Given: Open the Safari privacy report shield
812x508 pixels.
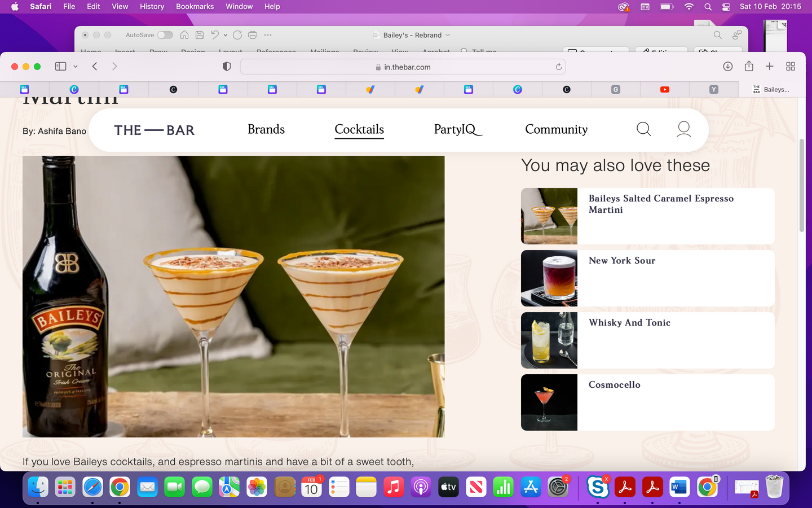Looking at the screenshot, I should coord(227,67).
